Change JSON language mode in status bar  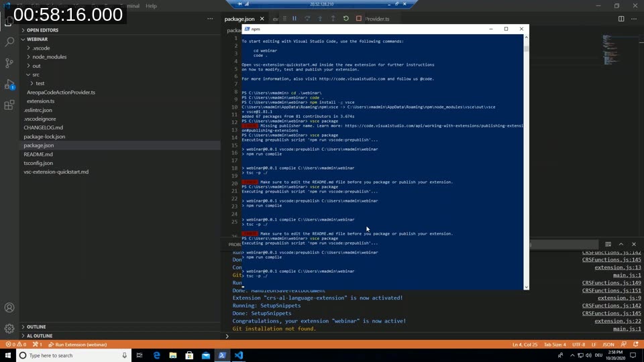click(608, 345)
